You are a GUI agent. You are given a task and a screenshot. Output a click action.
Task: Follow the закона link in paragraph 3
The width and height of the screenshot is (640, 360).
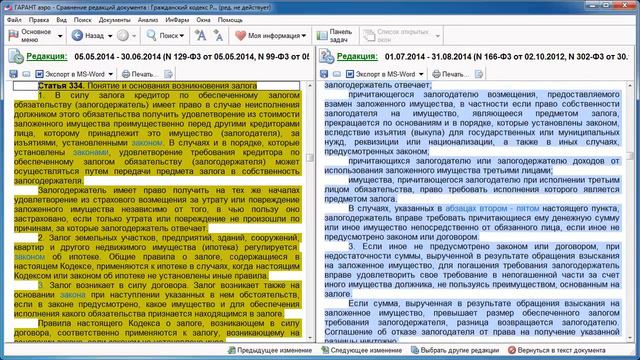73,295
